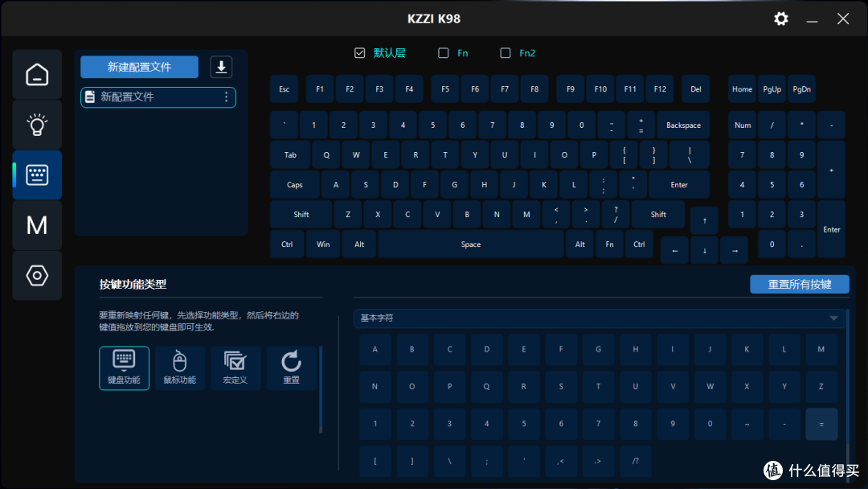Pick character A in 基本字符 grid
This screenshot has width=868, height=489.
click(x=375, y=349)
